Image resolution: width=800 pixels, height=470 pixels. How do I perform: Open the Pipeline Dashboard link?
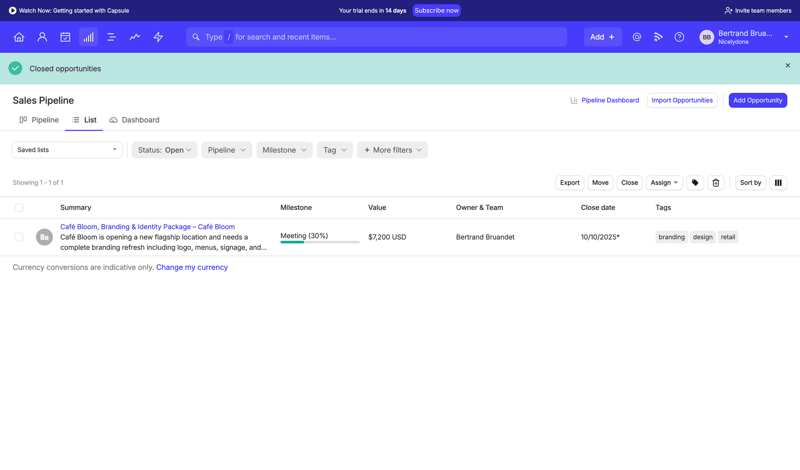point(605,100)
